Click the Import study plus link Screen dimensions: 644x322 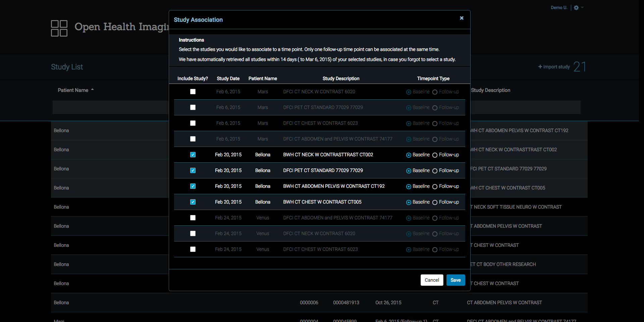click(554, 67)
